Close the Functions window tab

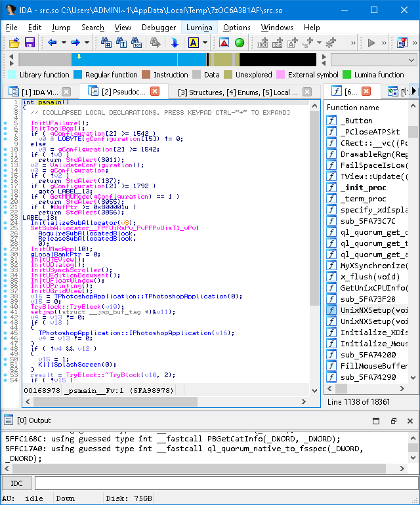tap(366, 92)
